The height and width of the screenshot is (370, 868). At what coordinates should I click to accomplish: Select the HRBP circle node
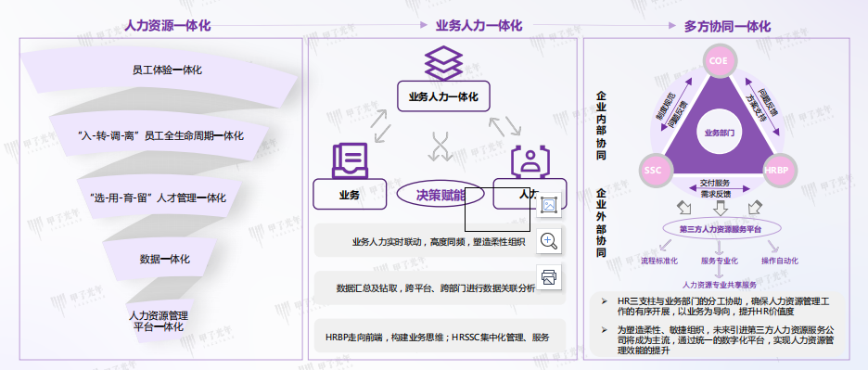tap(779, 170)
